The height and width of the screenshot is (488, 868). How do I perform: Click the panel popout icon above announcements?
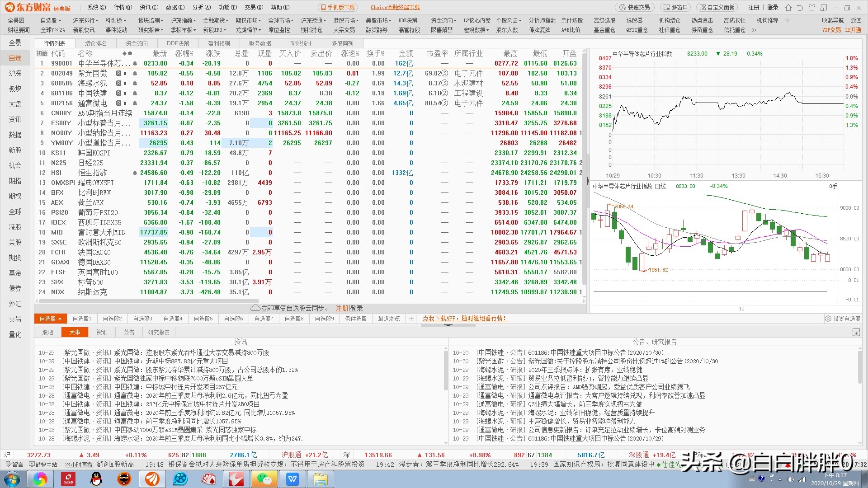point(856,332)
